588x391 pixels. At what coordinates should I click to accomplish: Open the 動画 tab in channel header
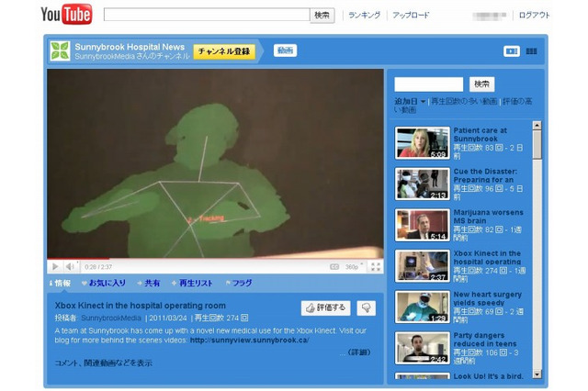[286, 50]
